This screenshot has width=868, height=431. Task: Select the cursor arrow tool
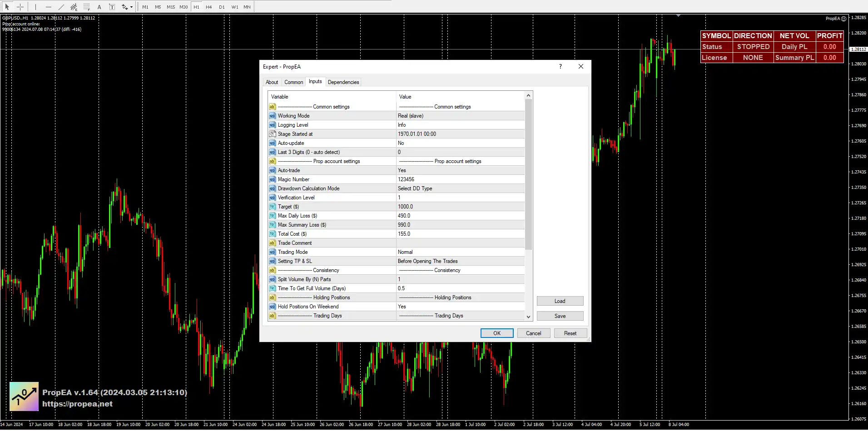[x=7, y=7]
